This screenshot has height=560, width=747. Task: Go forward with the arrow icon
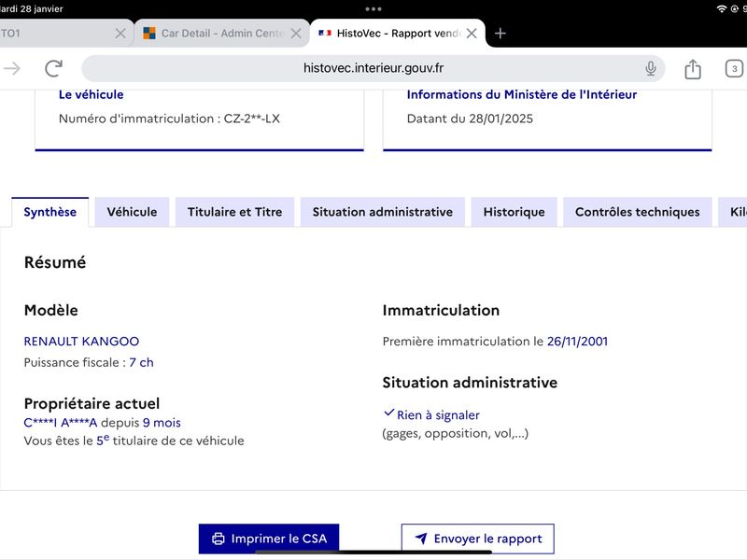[x=12, y=68]
